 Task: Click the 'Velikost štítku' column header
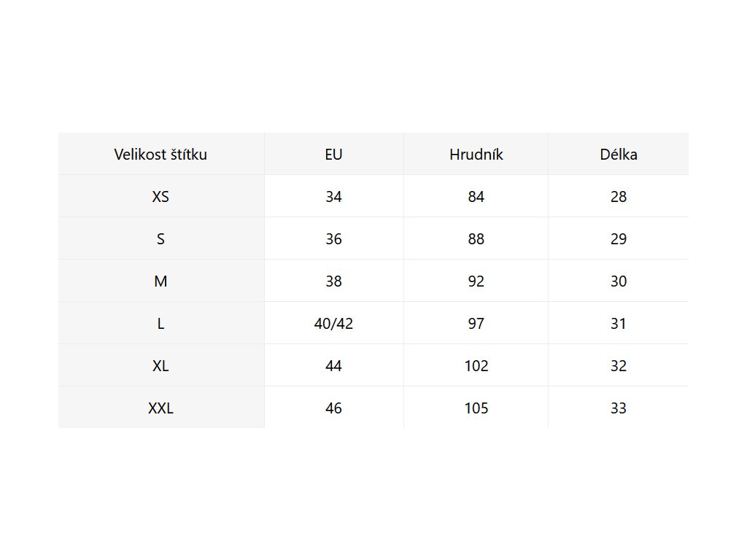[160, 155]
